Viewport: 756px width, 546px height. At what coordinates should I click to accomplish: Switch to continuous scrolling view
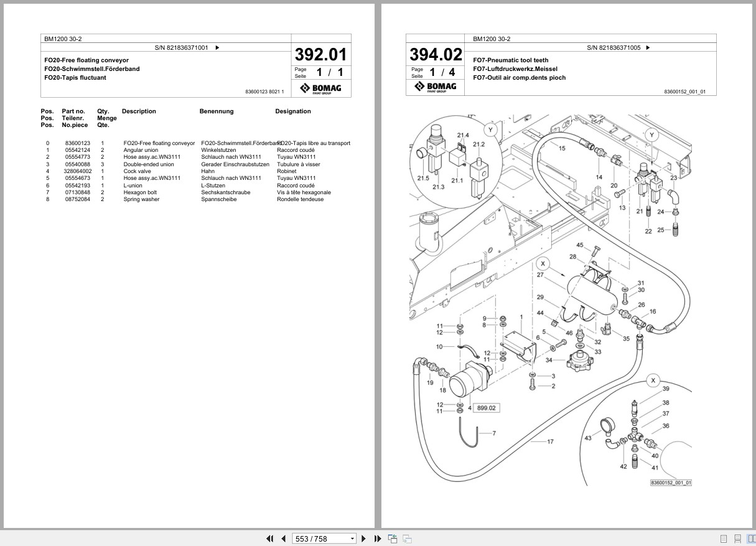737,539
